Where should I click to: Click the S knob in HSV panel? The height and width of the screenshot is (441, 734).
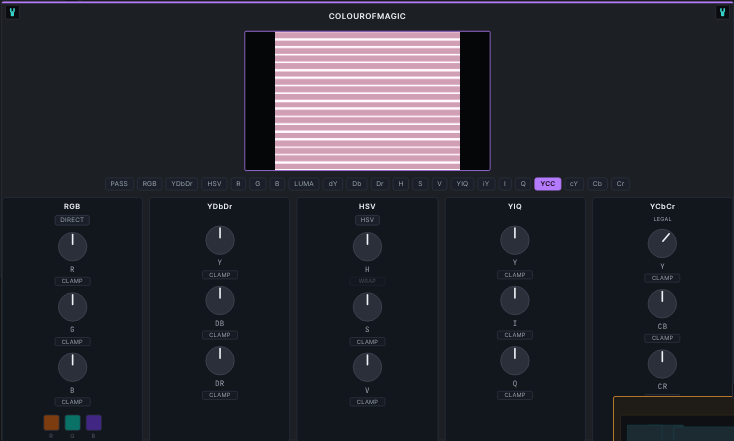tap(367, 307)
